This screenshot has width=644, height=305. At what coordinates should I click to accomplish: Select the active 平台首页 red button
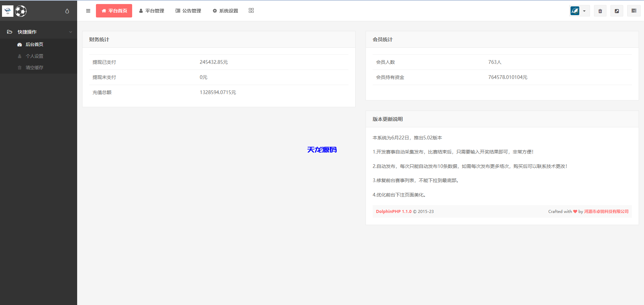pos(114,10)
